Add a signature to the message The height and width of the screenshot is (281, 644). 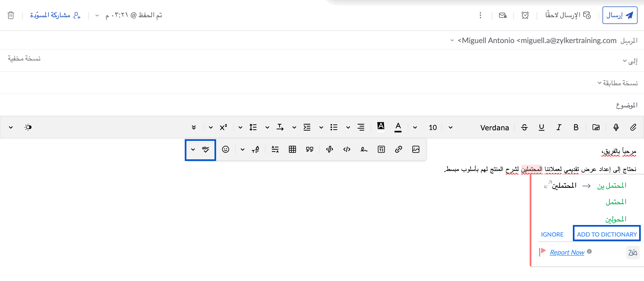coord(364,149)
